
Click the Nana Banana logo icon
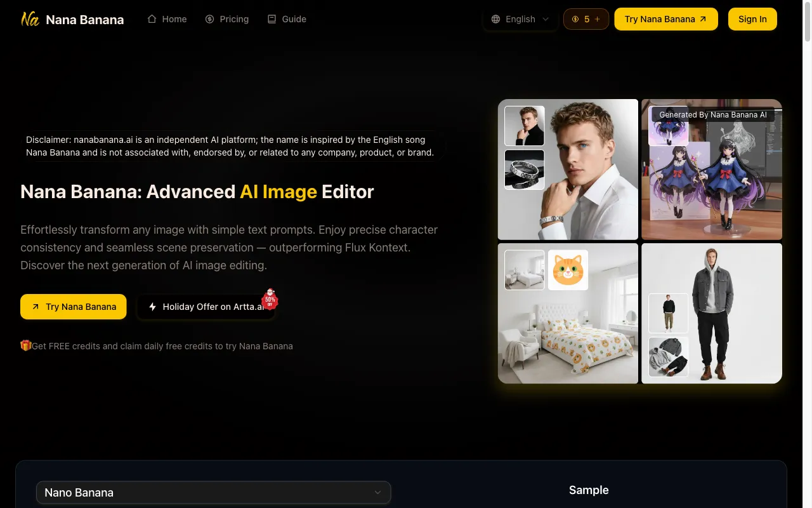tap(30, 19)
